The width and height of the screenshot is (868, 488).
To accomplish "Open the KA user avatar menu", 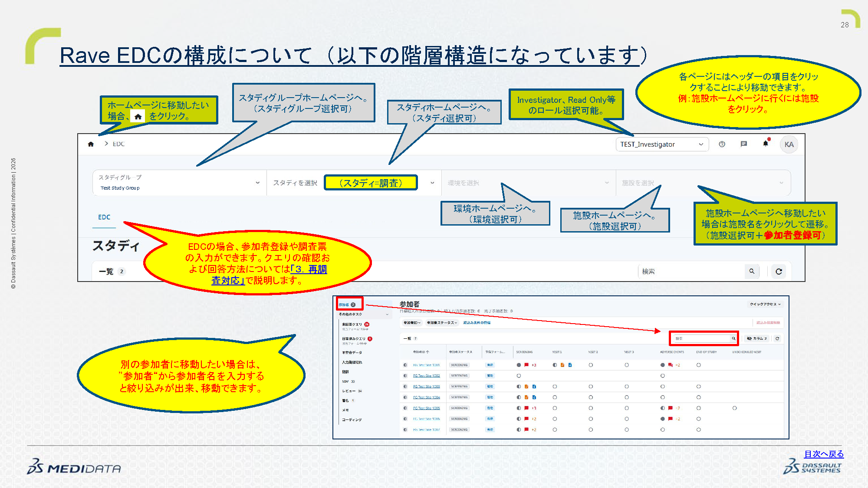I will (789, 144).
